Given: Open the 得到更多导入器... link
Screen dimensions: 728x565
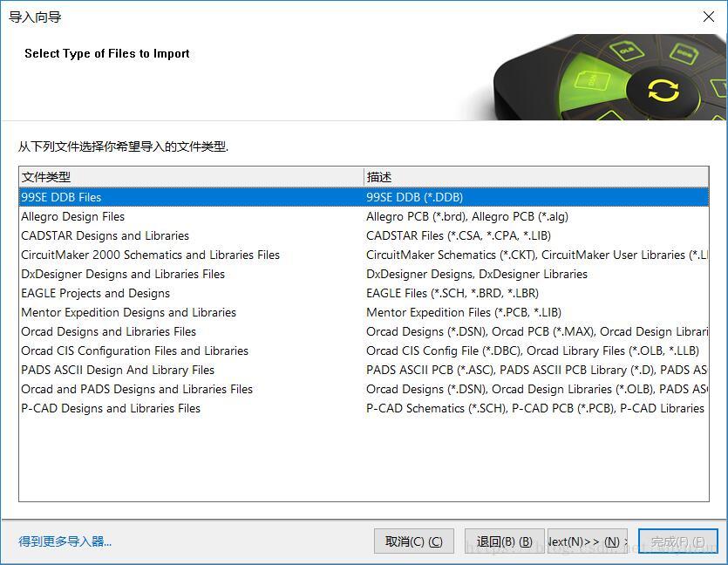Looking at the screenshot, I should [65, 541].
